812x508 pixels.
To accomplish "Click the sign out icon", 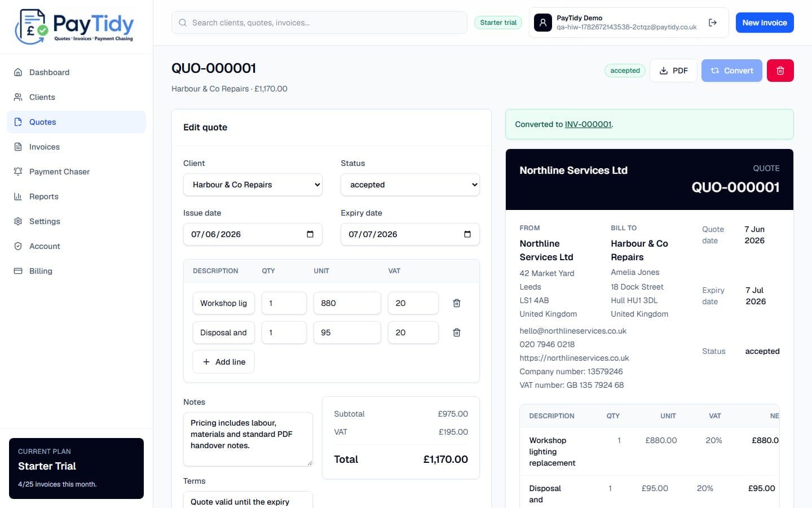I will pyautogui.click(x=713, y=23).
